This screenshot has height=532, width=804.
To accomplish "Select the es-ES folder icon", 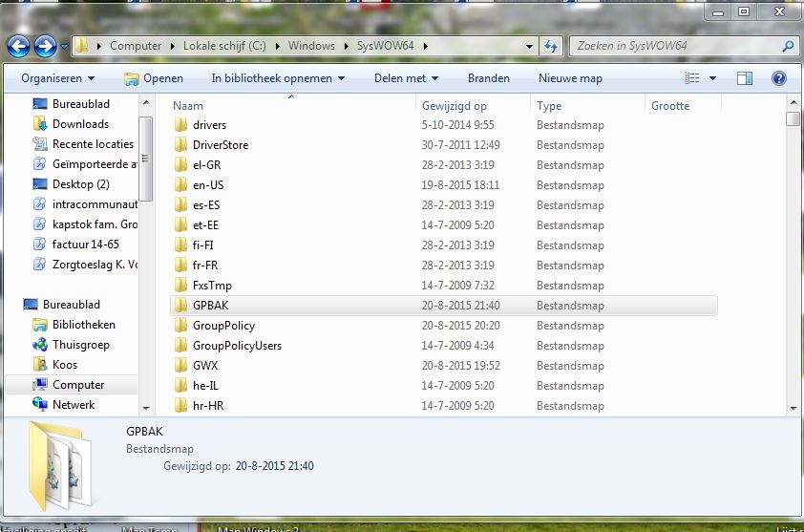I will (180, 204).
